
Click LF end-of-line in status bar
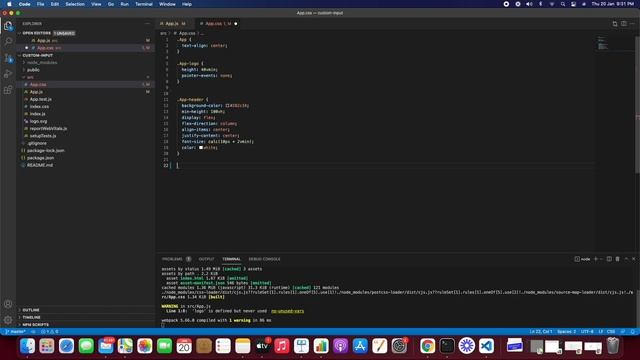601,331
